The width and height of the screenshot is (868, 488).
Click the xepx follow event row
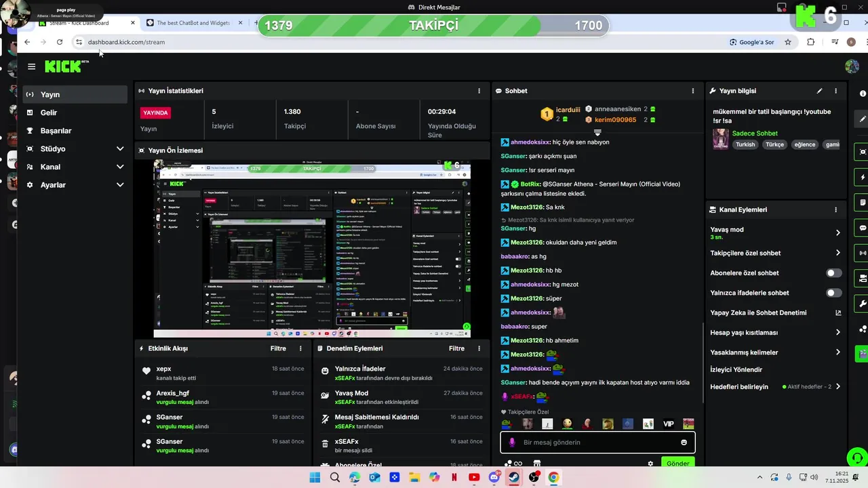[224, 373]
